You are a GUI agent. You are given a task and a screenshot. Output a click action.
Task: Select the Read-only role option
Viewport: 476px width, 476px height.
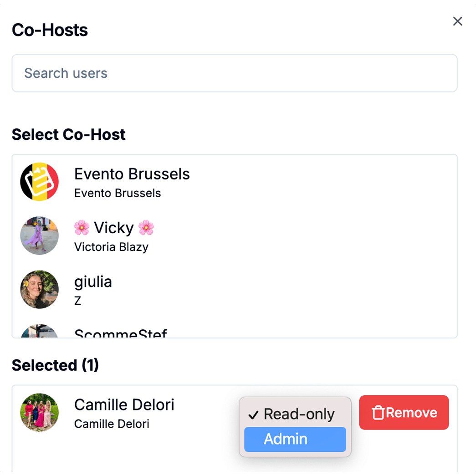coord(299,414)
